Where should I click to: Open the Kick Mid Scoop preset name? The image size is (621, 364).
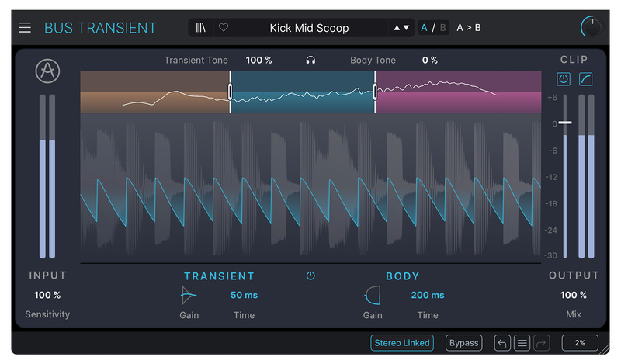[309, 28]
